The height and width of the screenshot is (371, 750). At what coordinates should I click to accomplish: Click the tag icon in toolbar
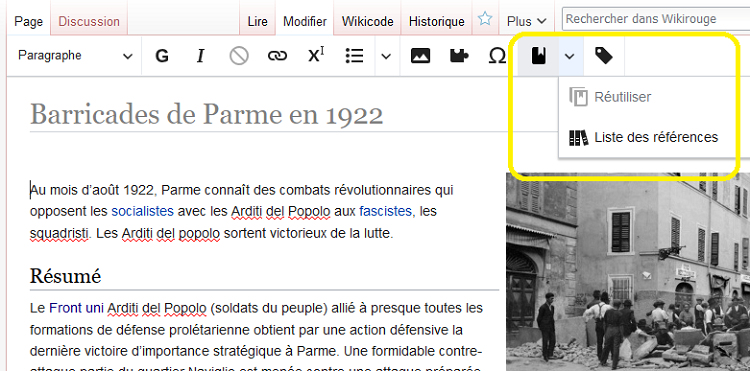pos(604,56)
